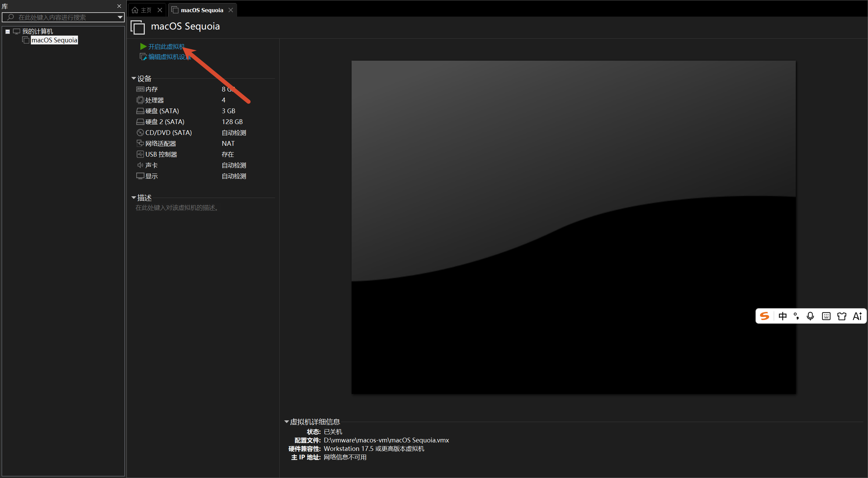The width and height of the screenshot is (868, 478).
Task: Click Sogou voice input microphone icon
Action: click(x=810, y=316)
